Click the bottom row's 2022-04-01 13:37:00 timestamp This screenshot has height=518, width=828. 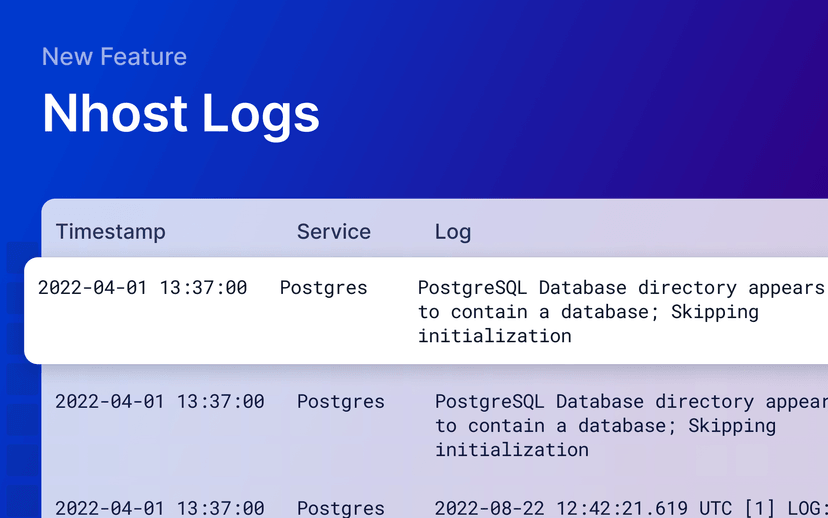click(x=159, y=508)
